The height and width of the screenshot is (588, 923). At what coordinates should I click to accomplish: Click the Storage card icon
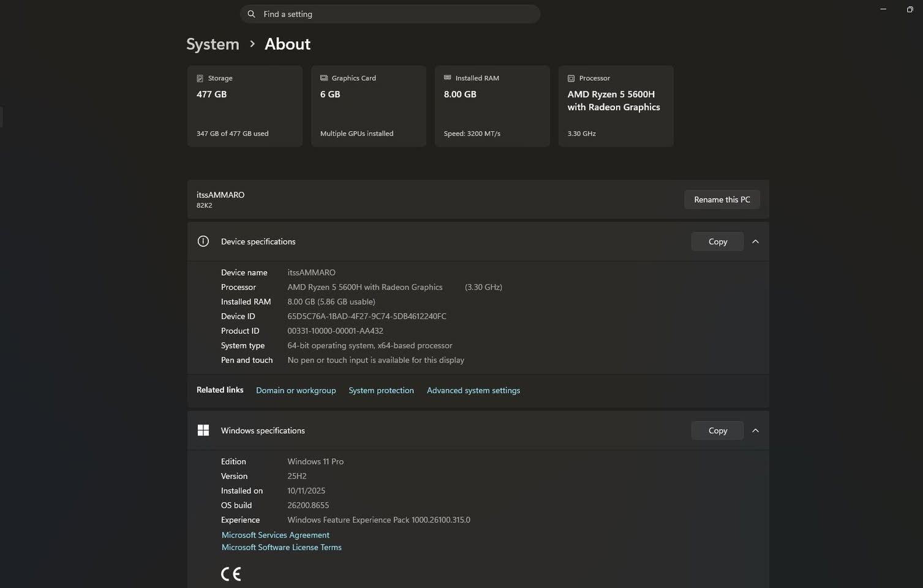pos(200,78)
